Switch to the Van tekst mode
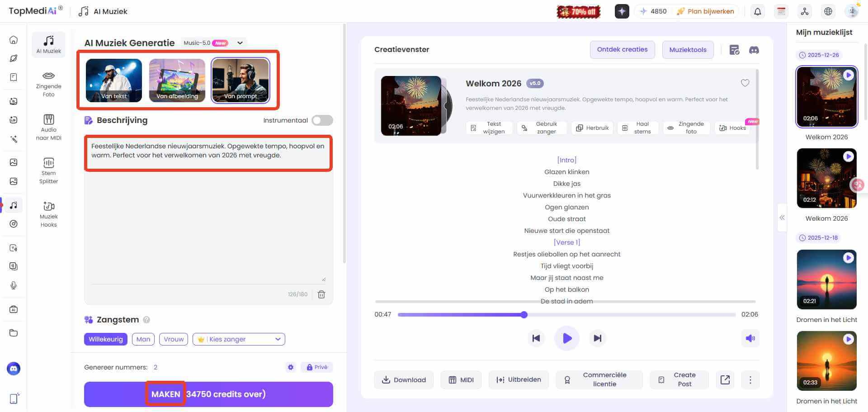868x412 pixels. [114, 81]
